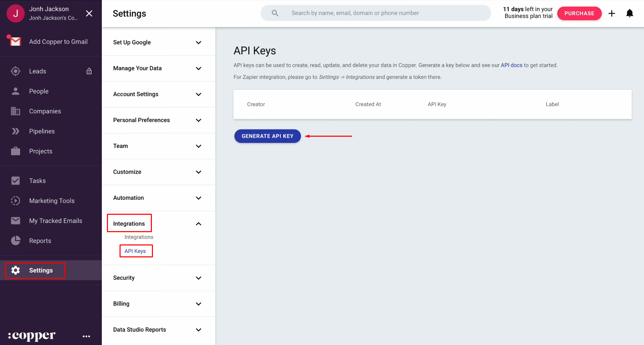Expand Account Settings chevron
644x345 pixels.
click(199, 94)
